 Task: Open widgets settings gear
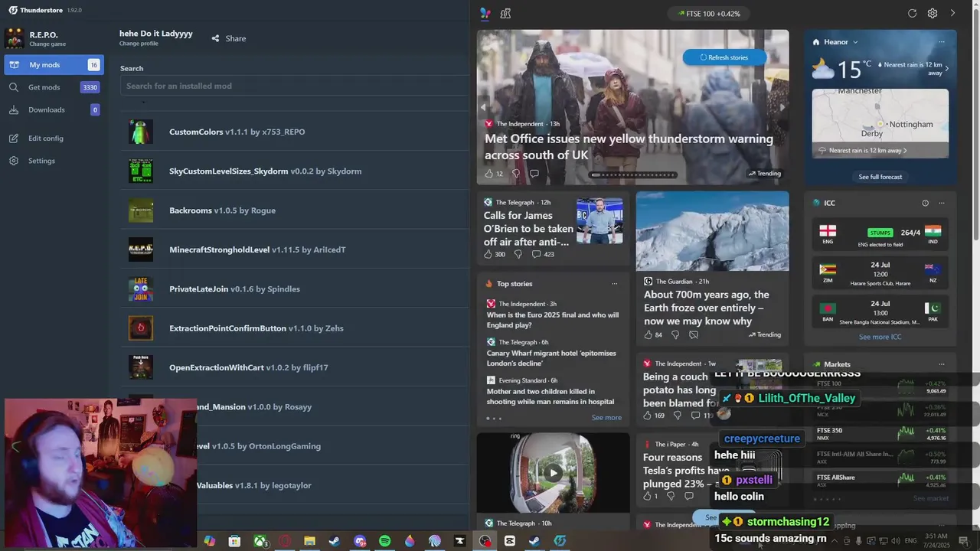[x=933, y=13]
